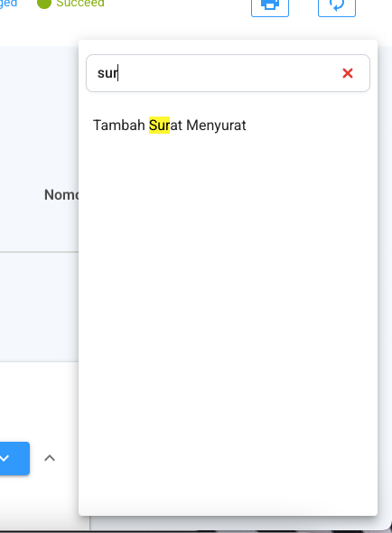Click the light blue table area below "Nomo"

(x=39, y=306)
